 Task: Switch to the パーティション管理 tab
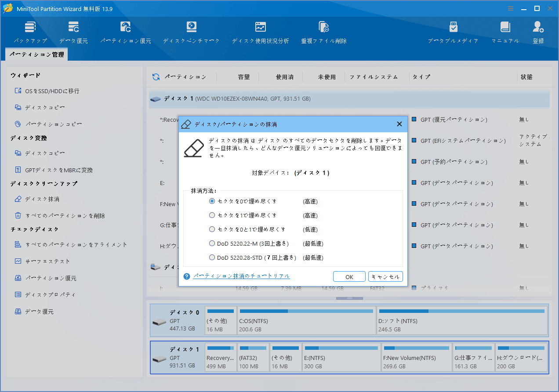pyautogui.click(x=36, y=54)
